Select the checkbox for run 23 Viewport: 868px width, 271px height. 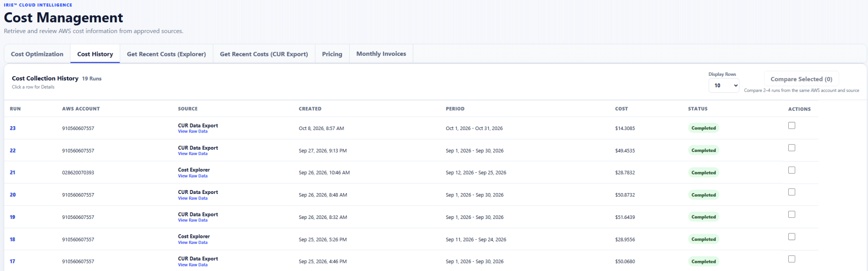click(791, 125)
